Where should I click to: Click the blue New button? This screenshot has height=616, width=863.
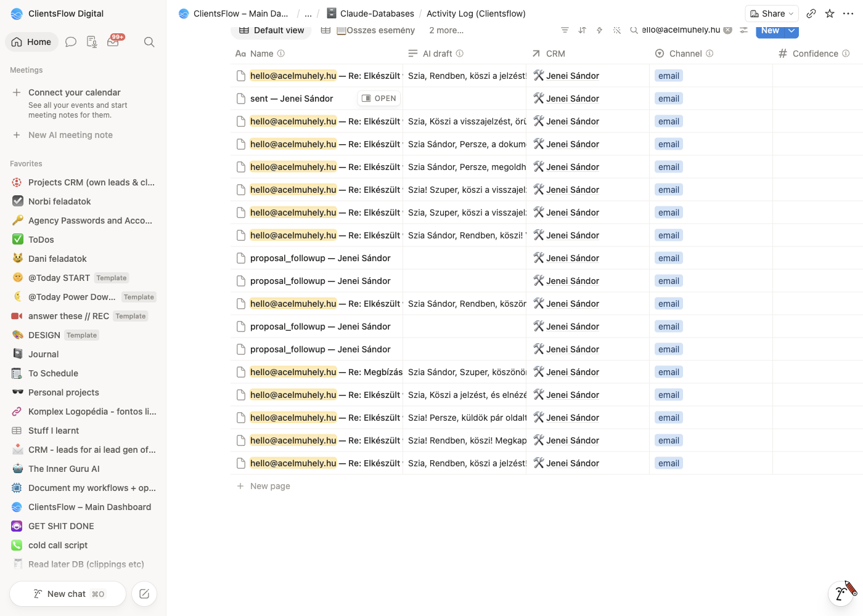(770, 30)
